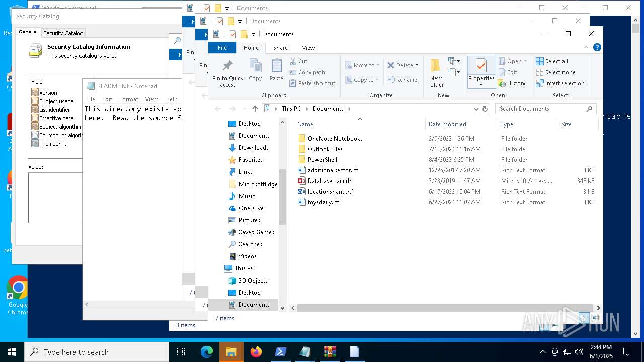Image resolution: width=644 pixels, height=362 pixels.
Task: Collapse the ribbon with the chevron
Action: [586, 48]
